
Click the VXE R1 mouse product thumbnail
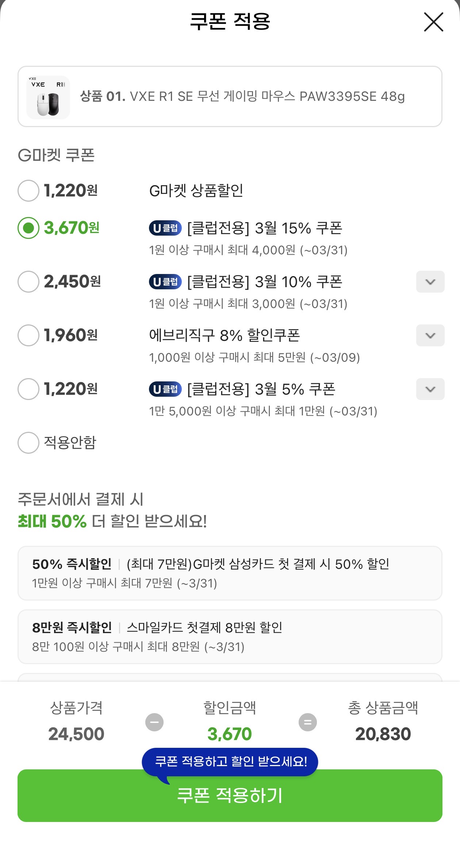pos(48,96)
